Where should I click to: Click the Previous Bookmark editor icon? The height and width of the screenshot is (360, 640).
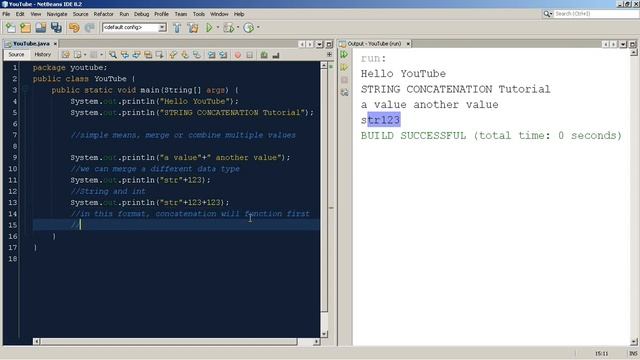173,55
